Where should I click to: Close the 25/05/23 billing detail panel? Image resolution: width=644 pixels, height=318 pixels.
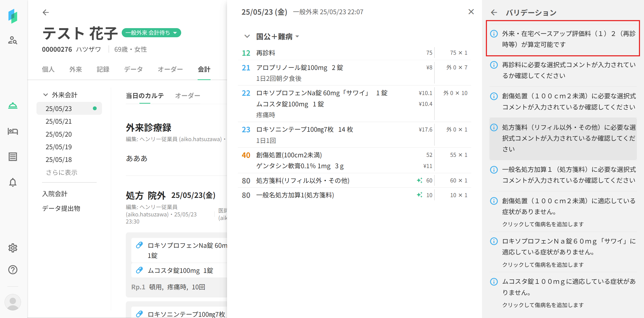pyautogui.click(x=471, y=12)
